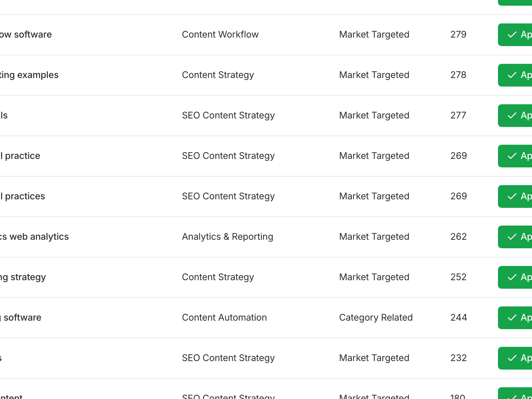Screen dimensions: 532x399
Task: Click the checkmark icon beside the Content Automation row
Action: click(x=512, y=318)
